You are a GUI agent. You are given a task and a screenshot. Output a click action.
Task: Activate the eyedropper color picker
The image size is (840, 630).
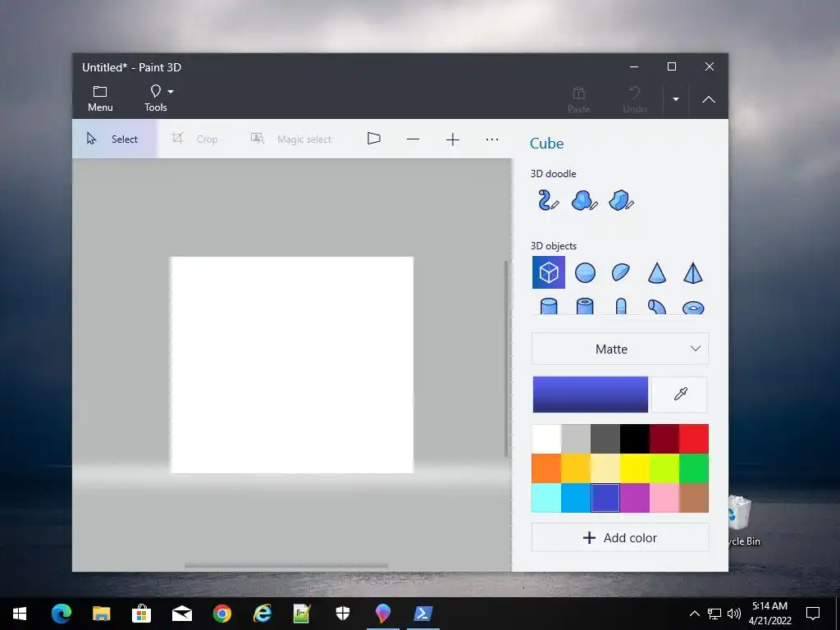680,395
